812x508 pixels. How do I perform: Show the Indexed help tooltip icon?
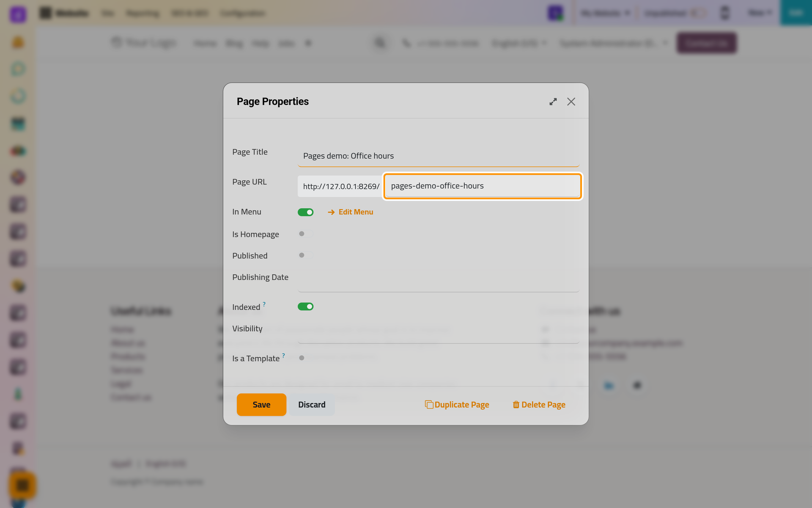click(264, 304)
